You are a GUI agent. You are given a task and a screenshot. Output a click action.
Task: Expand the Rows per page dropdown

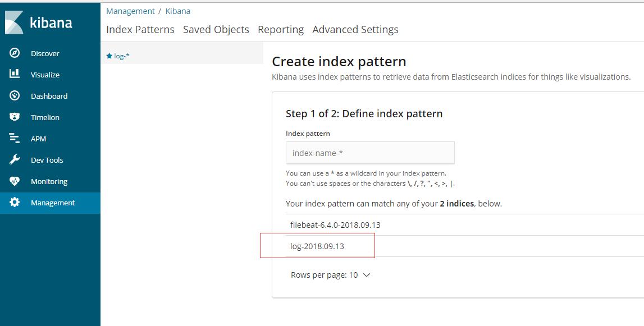pos(331,275)
